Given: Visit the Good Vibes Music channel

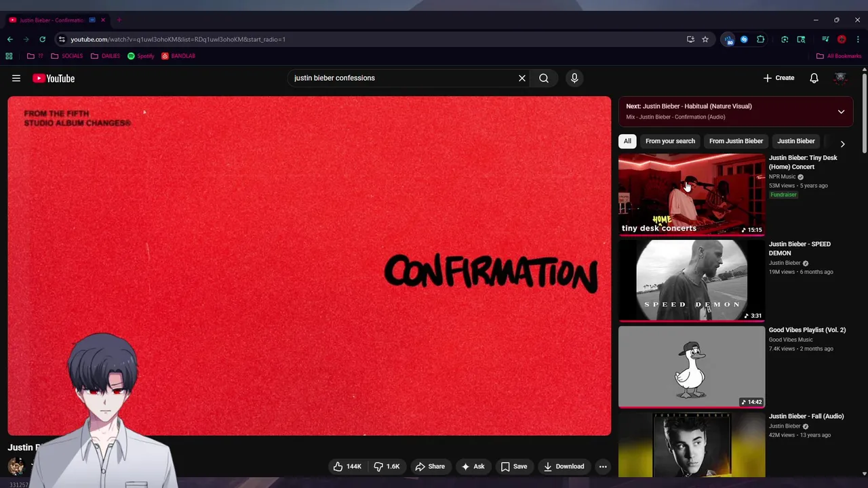Looking at the screenshot, I should coord(791,340).
